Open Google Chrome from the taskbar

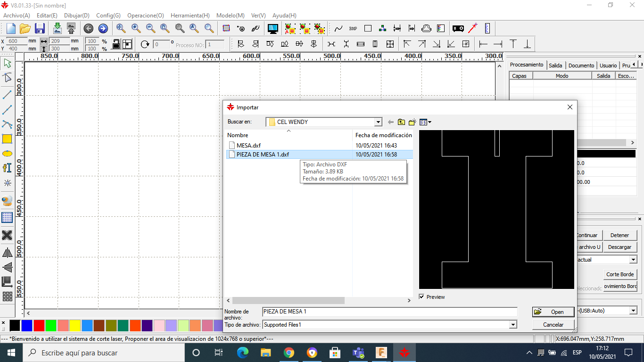pos(289,353)
